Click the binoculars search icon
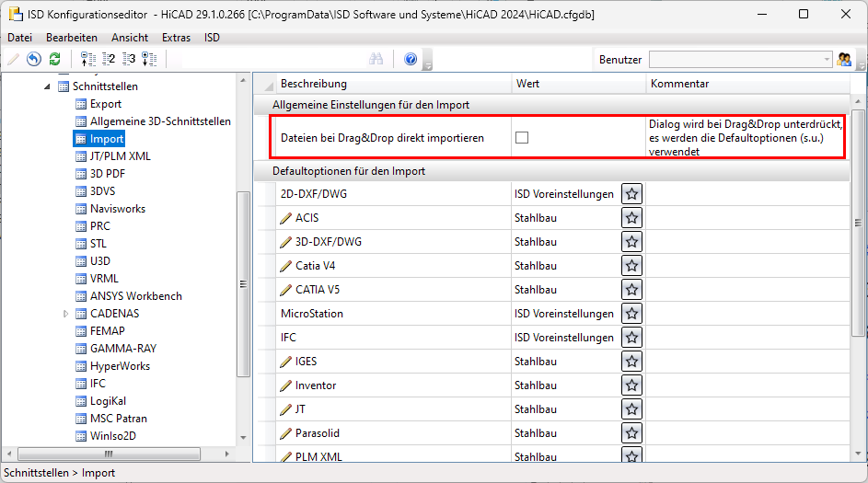Viewport: 868px width, 483px height. [376, 59]
